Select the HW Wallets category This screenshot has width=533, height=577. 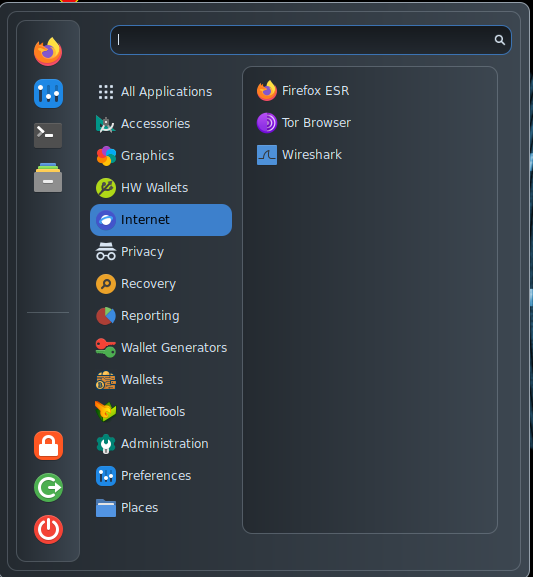161,188
